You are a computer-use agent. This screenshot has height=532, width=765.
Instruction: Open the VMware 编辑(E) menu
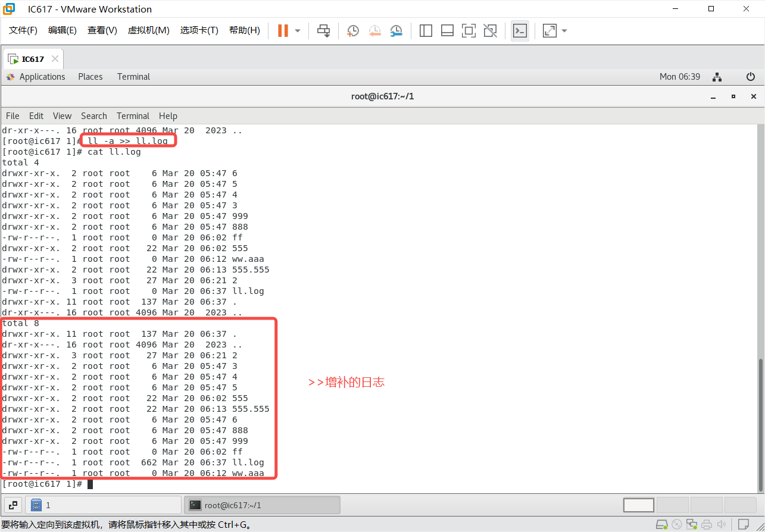[63, 30]
